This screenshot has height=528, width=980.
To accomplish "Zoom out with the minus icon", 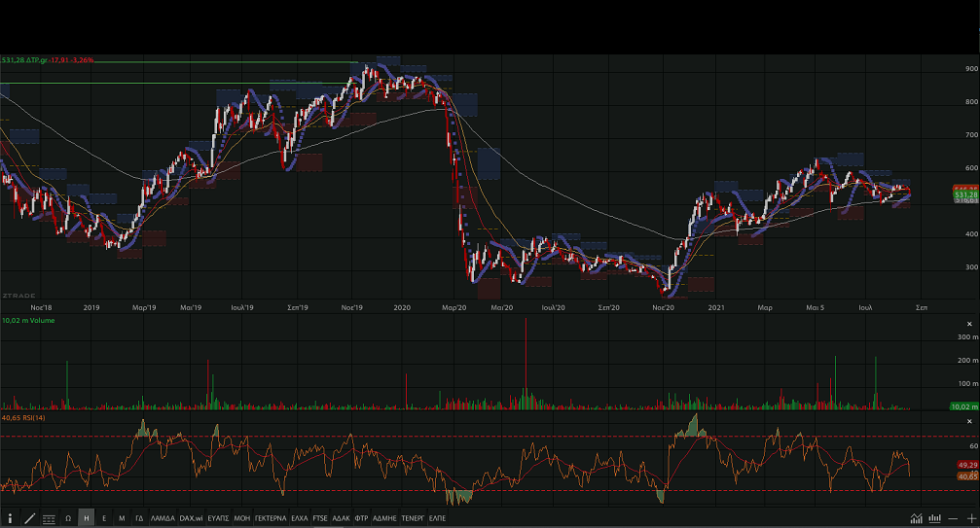I will [954, 518].
